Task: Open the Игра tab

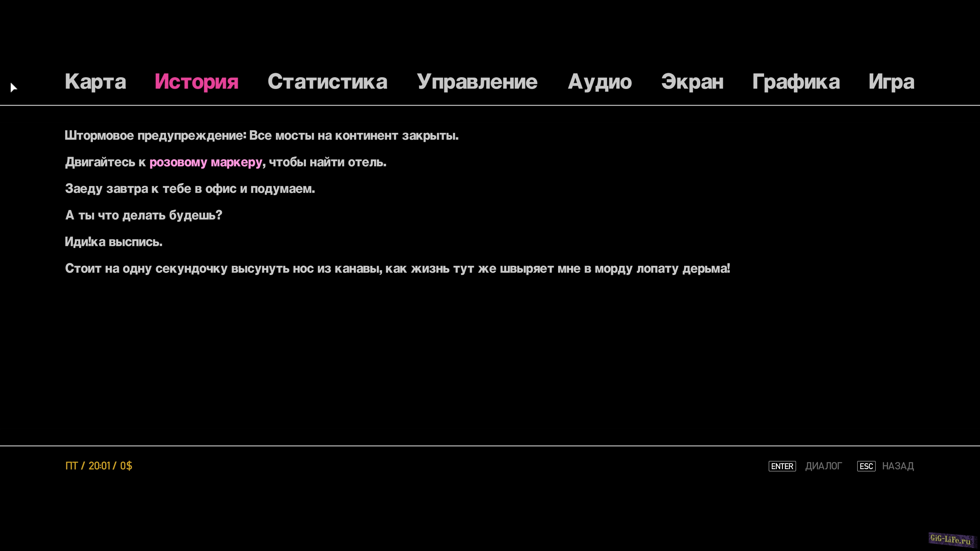Action: 891,81
